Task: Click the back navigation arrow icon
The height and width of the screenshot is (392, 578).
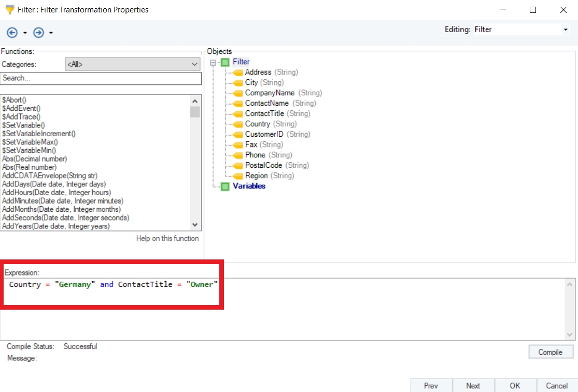Action: pyautogui.click(x=12, y=33)
